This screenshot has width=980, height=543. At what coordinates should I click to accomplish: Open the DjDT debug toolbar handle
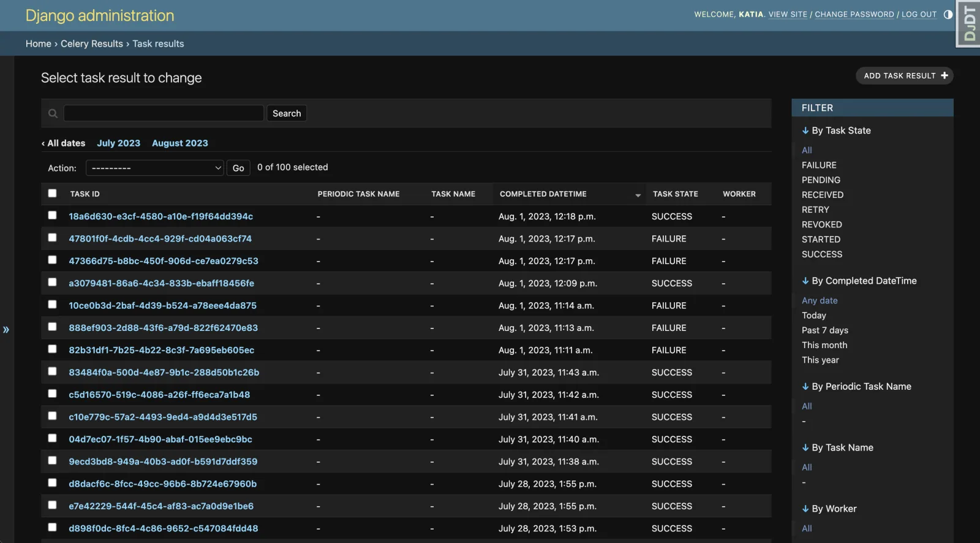969,24
